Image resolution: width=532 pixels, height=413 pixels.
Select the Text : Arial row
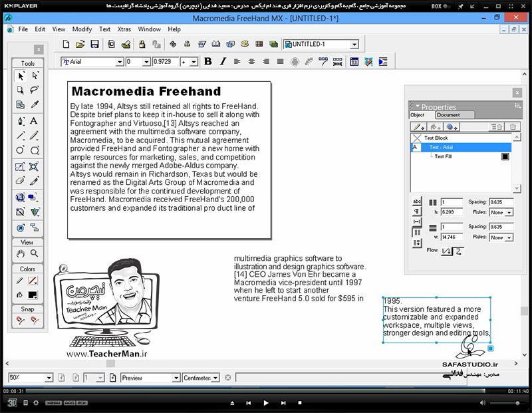coord(461,147)
